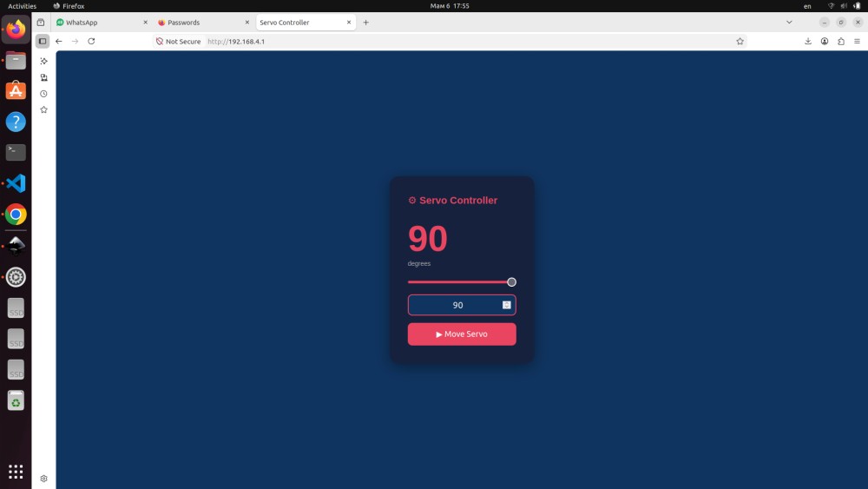This screenshot has width=868, height=489.
Task: Click the Move Servo button
Action: tap(462, 334)
